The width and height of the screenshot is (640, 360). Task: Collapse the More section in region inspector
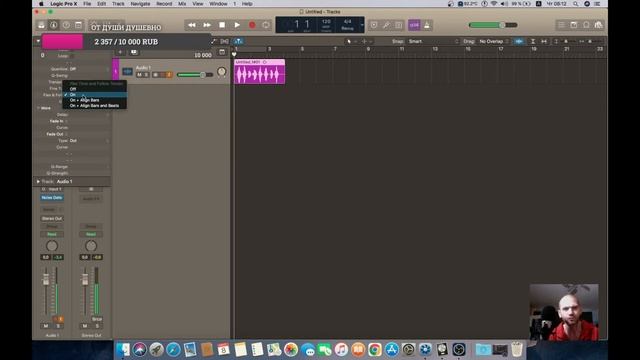point(39,108)
